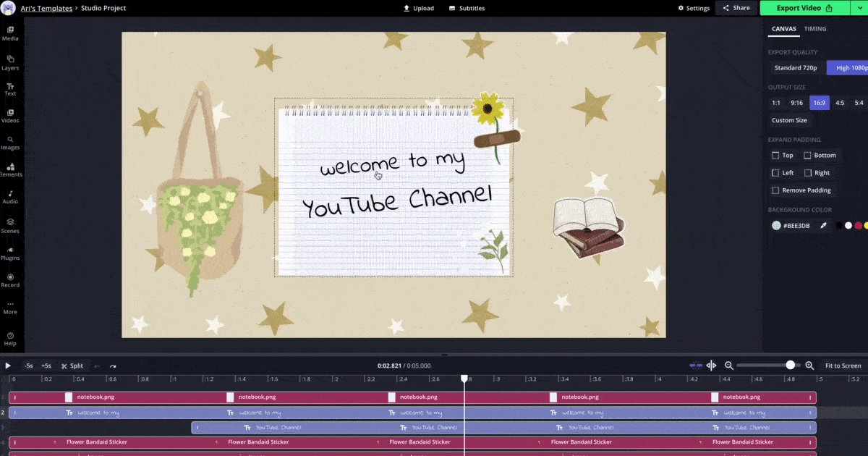Enable the Left padding checkbox

pyautogui.click(x=775, y=173)
